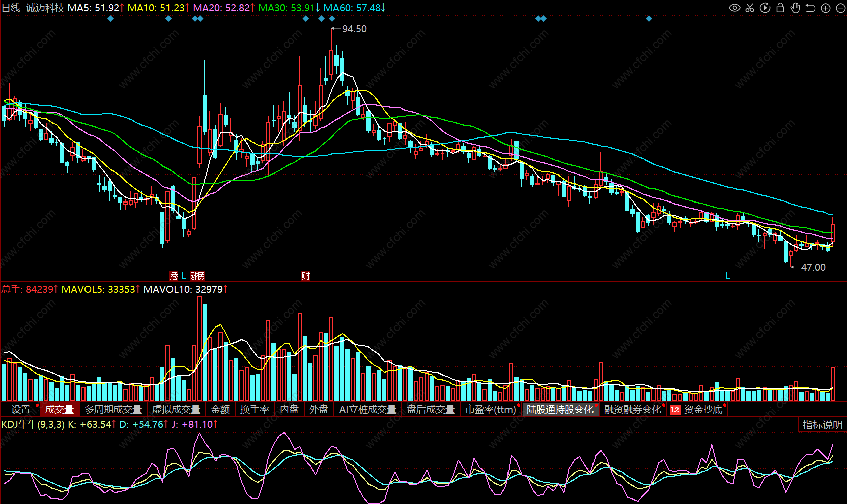
Task: Click the cyan L marker near 47.00 low
Action: click(x=728, y=276)
